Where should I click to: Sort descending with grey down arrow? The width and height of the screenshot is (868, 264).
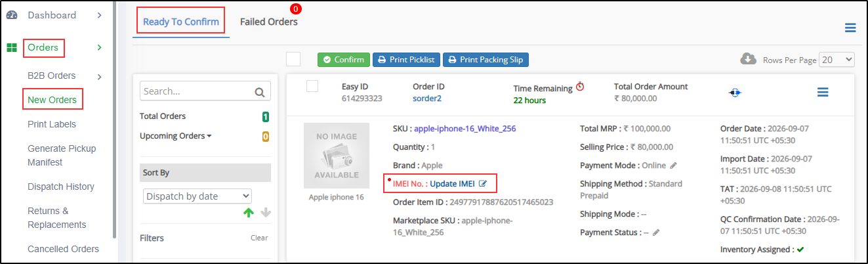click(x=266, y=212)
